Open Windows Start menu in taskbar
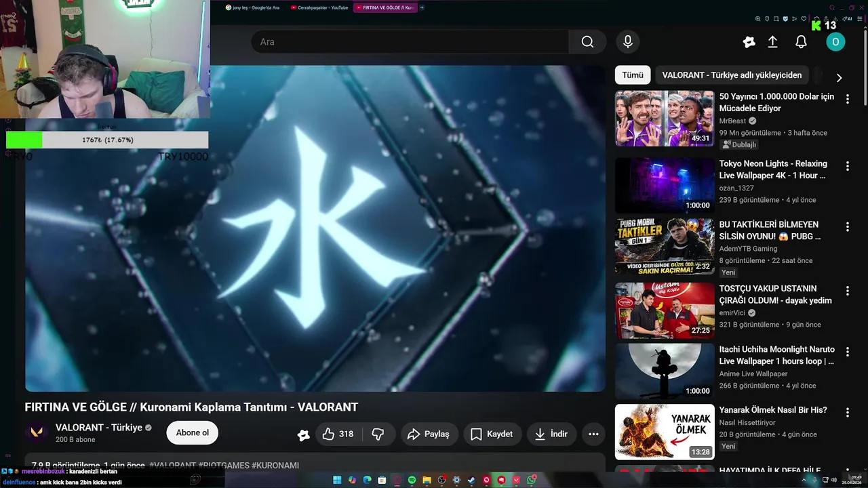 (337, 480)
